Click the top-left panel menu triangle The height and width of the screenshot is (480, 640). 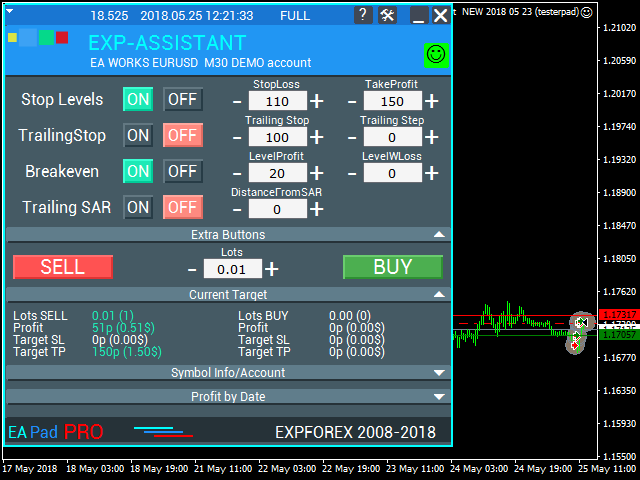9,11
